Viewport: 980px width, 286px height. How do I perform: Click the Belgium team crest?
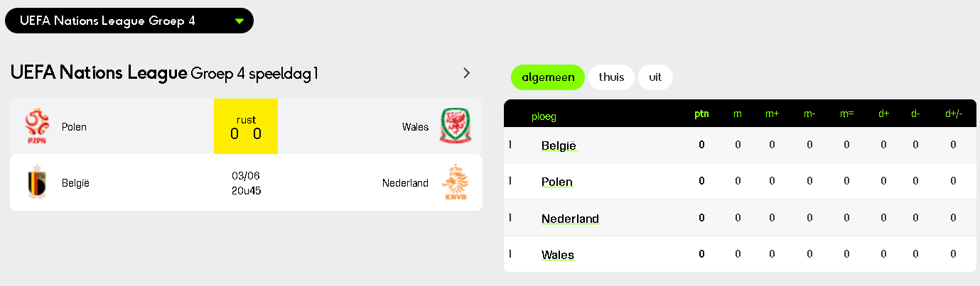coord(37,182)
